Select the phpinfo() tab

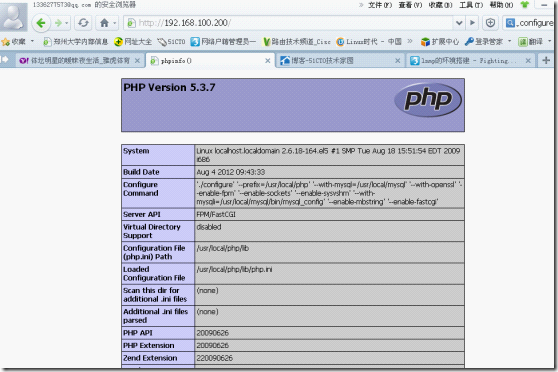(x=211, y=61)
